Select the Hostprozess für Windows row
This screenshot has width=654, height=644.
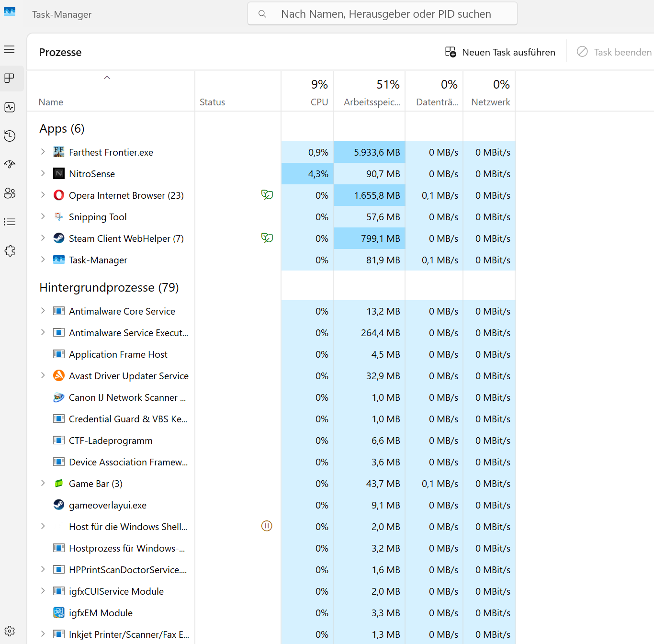(x=271, y=548)
